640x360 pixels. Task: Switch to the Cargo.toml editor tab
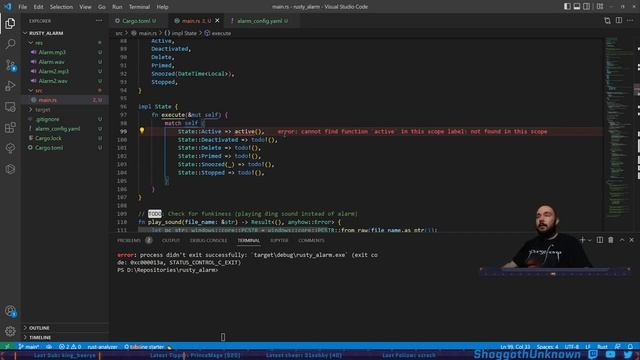pos(138,20)
